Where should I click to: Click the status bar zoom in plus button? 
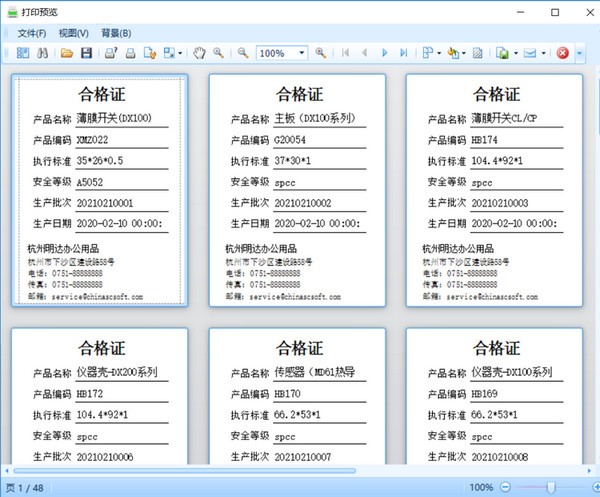pos(596,487)
